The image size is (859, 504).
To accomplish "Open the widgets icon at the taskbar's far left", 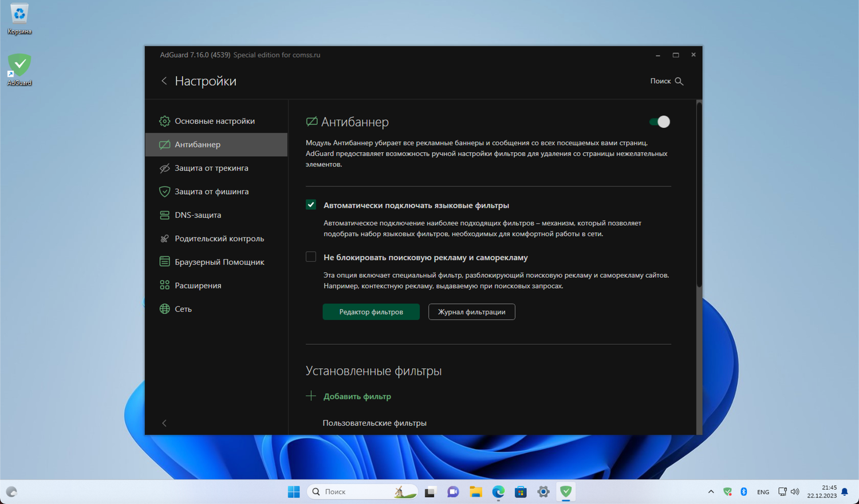I will (11, 491).
